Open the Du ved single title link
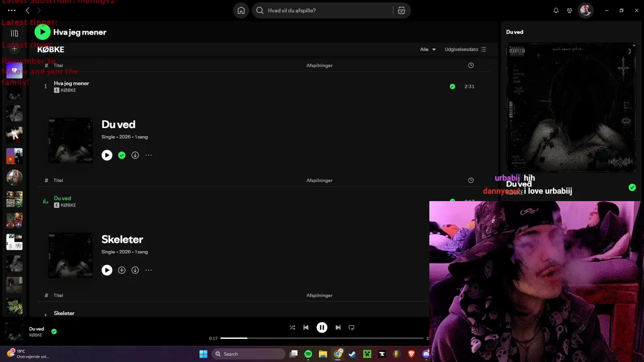644x362 pixels. pos(118,124)
